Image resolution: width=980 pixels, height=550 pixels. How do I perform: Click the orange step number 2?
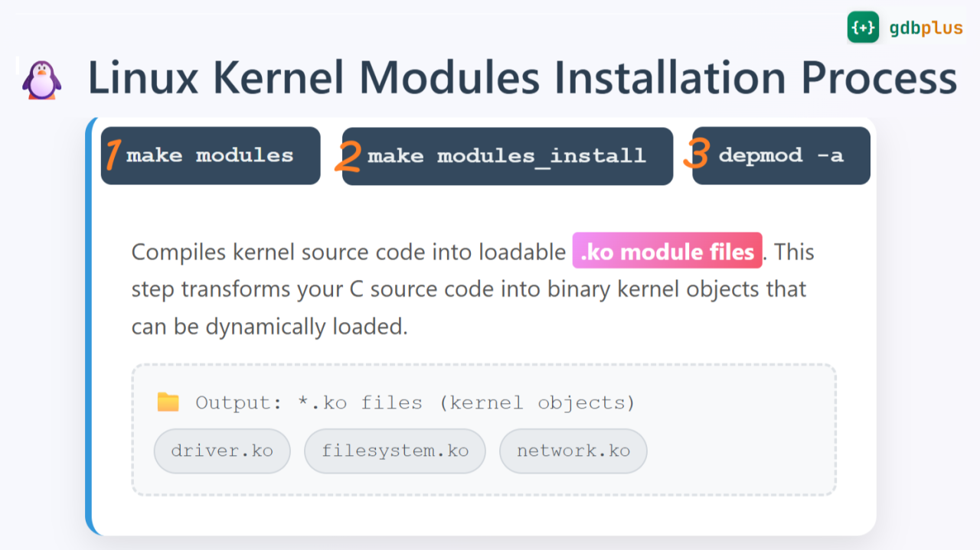[x=348, y=156]
